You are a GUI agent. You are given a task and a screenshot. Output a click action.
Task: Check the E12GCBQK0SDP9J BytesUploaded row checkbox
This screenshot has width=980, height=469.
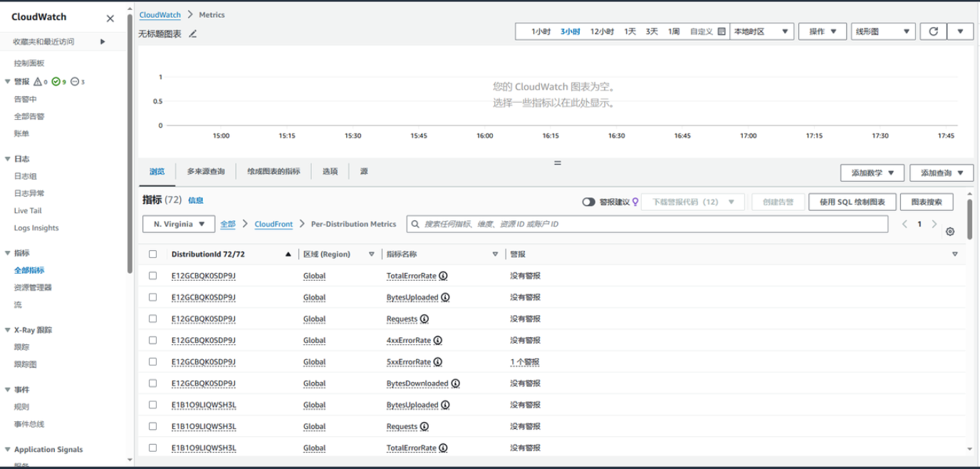pyautogui.click(x=152, y=297)
